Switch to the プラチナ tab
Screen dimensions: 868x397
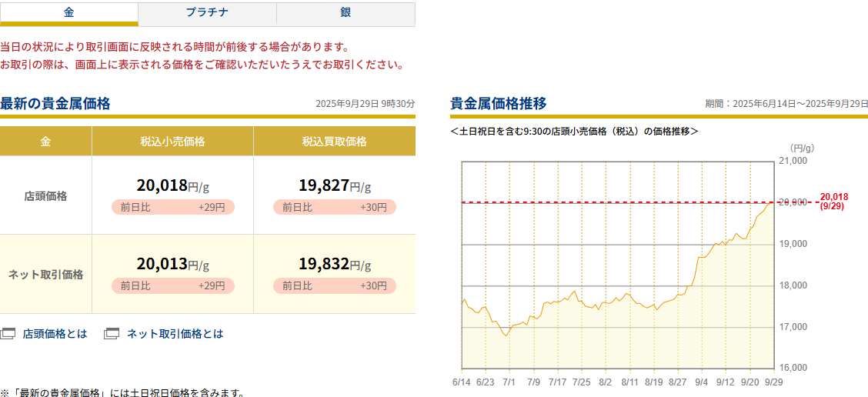[207, 13]
